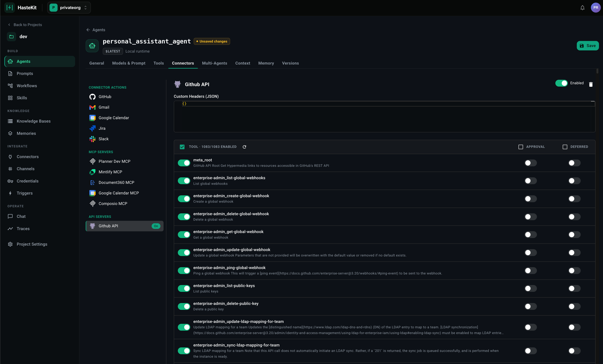
Task: Select Google Calendar MCP server
Action: [x=125, y=193]
